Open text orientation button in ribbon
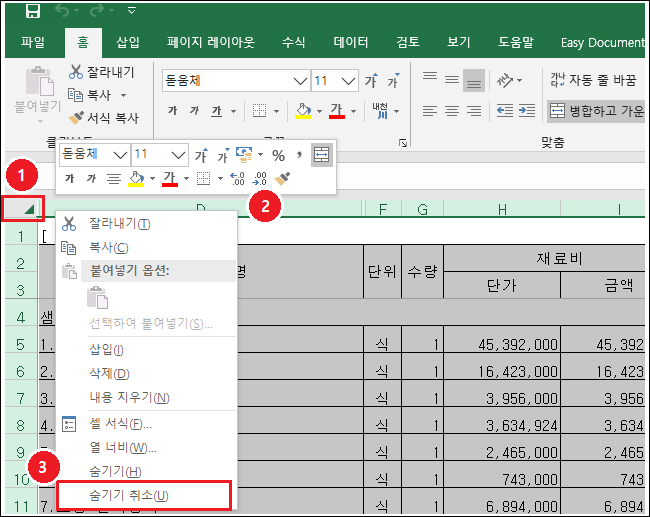This screenshot has width=650, height=517. pyautogui.click(x=505, y=80)
